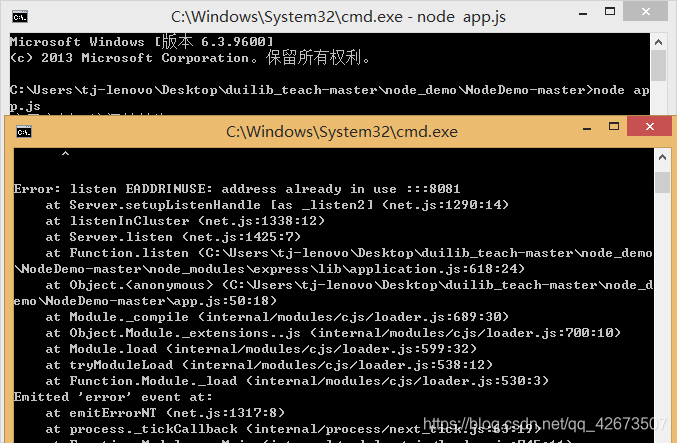This screenshot has height=443, width=677.
Task: Click 'Microsoft Windows [版本 6.3.9600]' line
Action: (x=142, y=41)
